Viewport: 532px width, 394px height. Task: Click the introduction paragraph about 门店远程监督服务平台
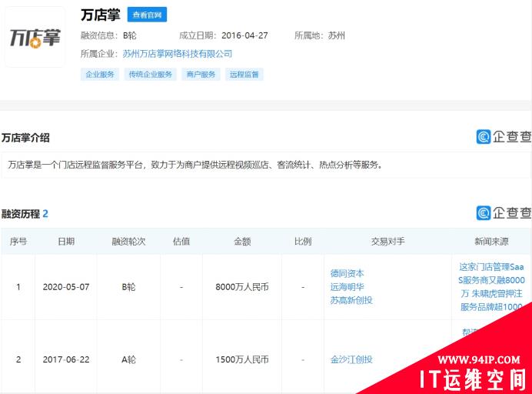(x=196, y=165)
